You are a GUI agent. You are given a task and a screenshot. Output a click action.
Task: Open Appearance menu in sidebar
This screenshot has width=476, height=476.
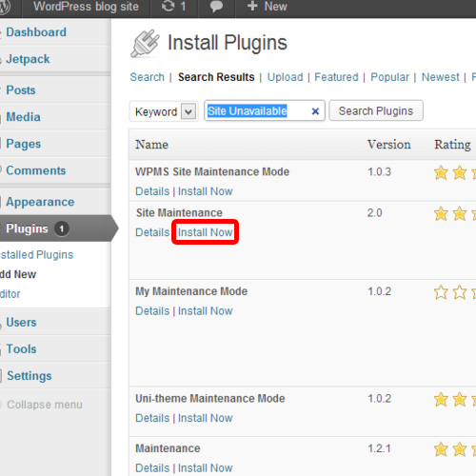[40, 202]
